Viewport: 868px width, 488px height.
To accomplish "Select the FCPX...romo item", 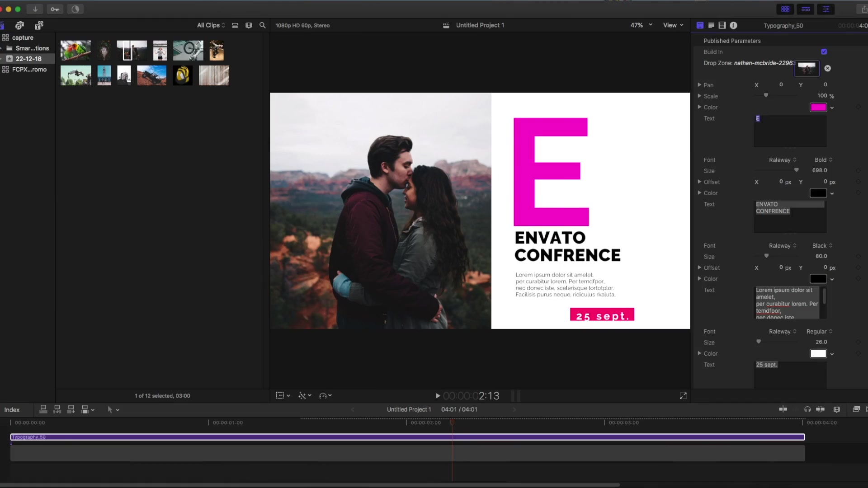I will (29, 69).
